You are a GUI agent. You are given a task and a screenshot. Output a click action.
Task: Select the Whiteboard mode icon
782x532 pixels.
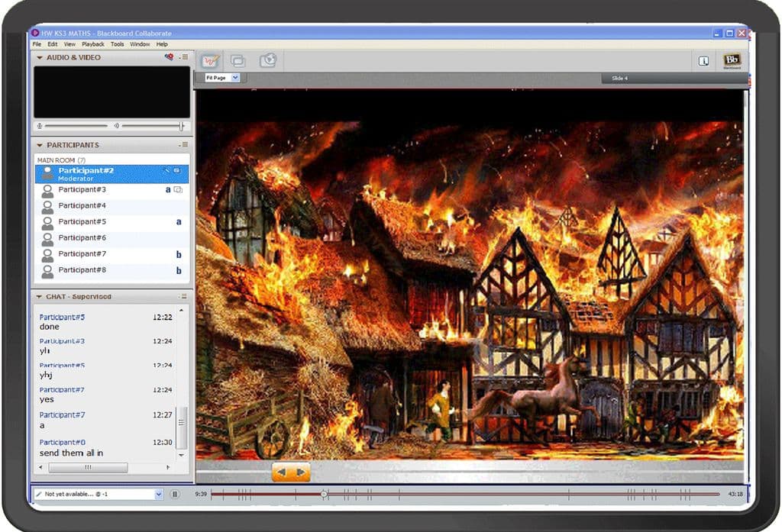[210, 61]
